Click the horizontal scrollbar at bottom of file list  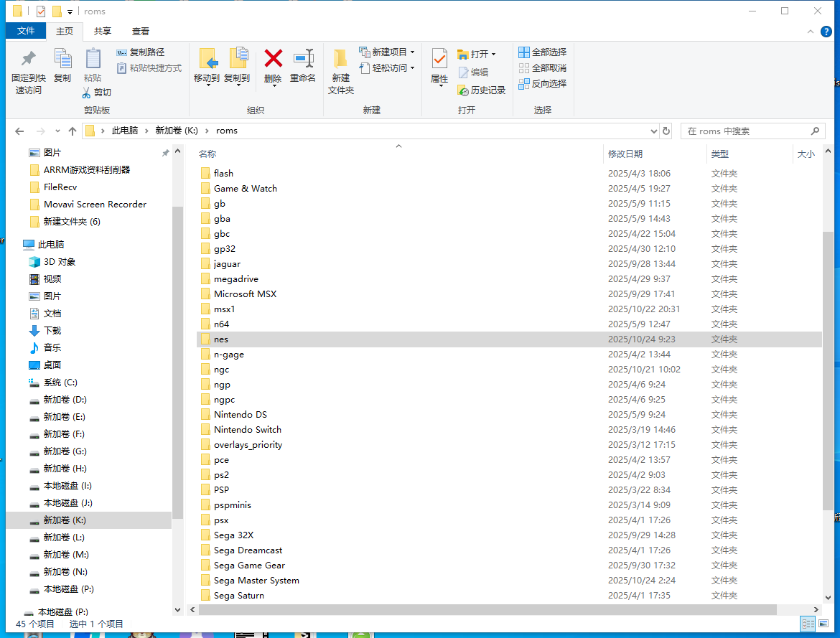pos(487,609)
